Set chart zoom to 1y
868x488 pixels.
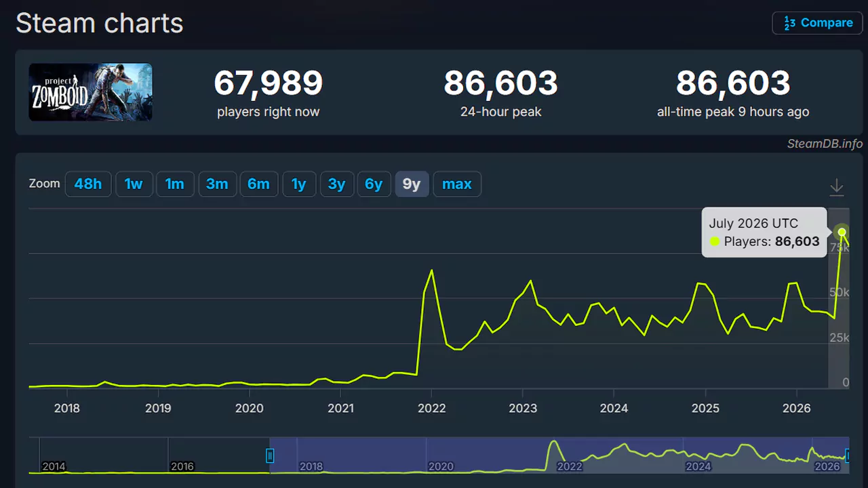point(299,184)
